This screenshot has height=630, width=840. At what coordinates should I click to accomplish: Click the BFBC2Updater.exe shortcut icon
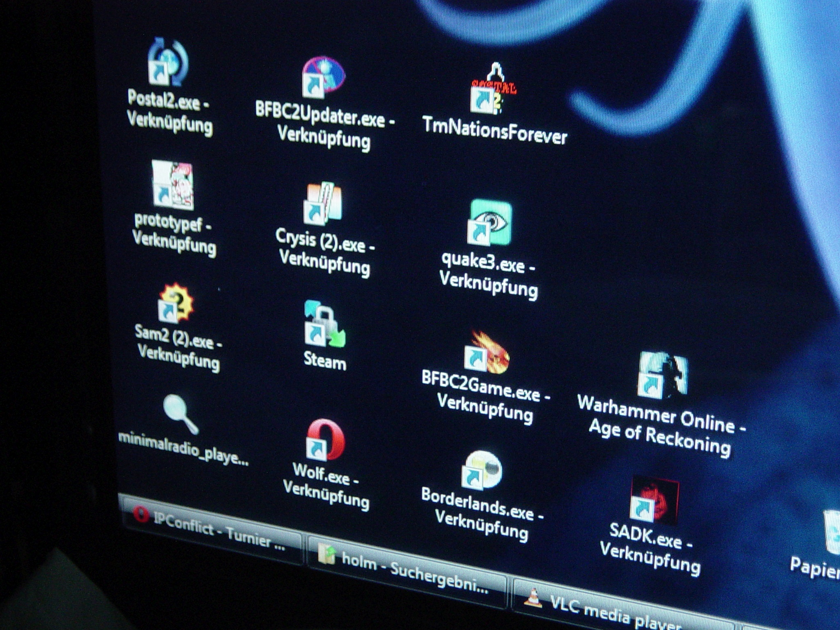pos(323,77)
